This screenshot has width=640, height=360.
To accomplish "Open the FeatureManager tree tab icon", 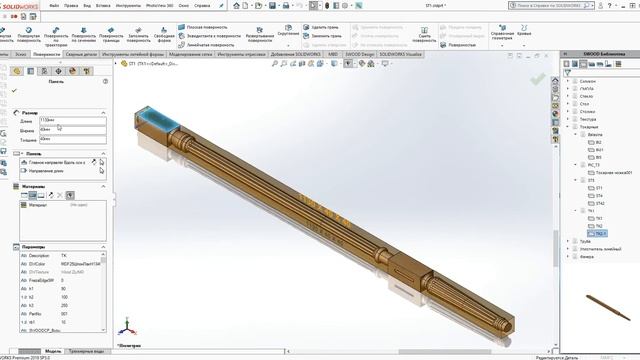I will pos(17,71).
